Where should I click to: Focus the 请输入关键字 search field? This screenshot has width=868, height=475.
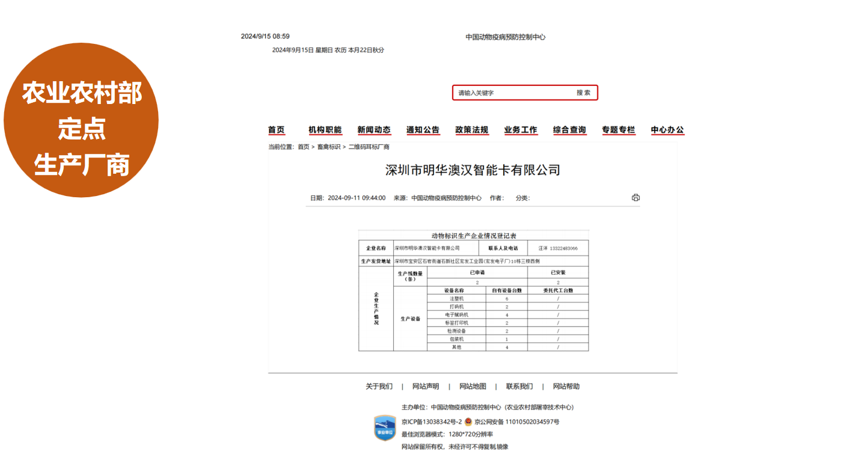click(514, 93)
